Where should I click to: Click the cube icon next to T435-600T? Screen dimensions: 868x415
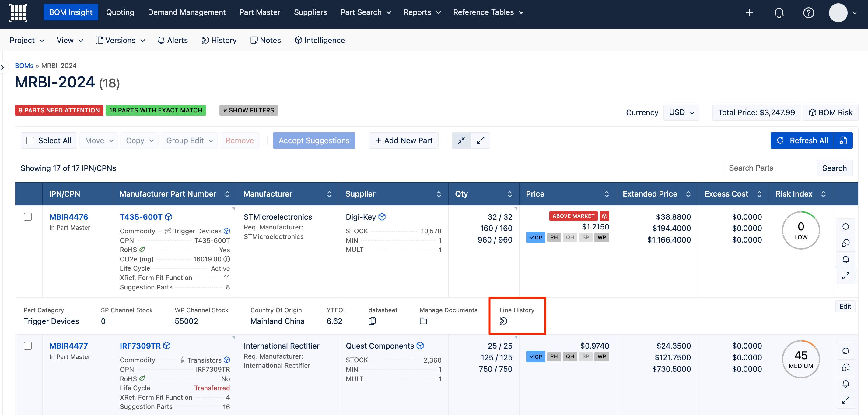[x=169, y=217]
